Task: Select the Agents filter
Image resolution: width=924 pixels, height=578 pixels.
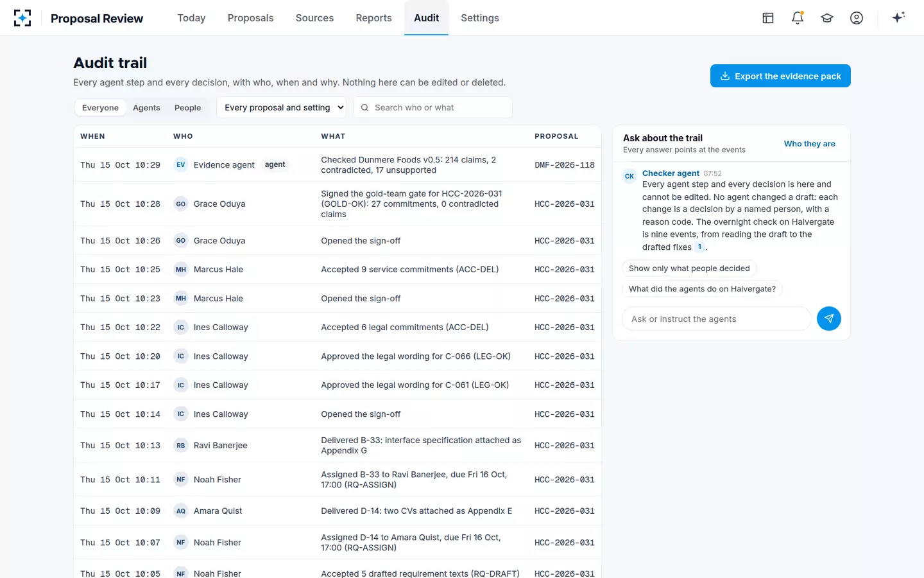Action: 146,108
